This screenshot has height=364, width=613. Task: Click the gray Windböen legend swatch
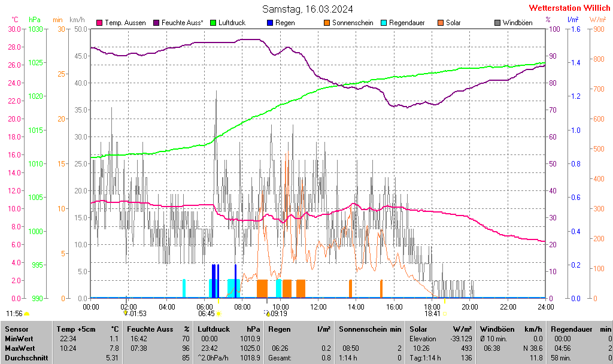(497, 23)
